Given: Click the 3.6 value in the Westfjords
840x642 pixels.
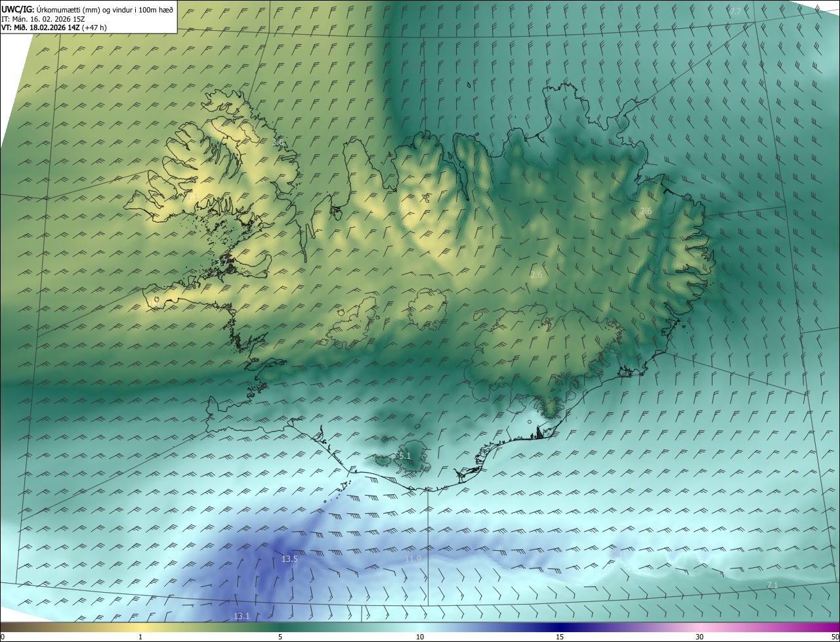Looking at the screenshot, I should point(278,142).
